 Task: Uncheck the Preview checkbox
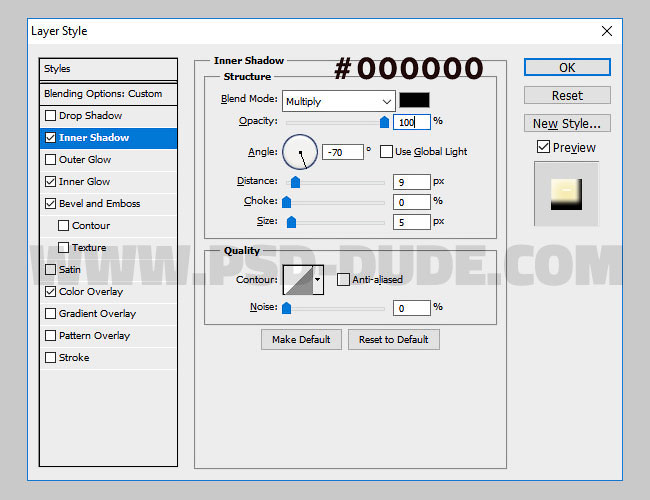tap(543, 147)
